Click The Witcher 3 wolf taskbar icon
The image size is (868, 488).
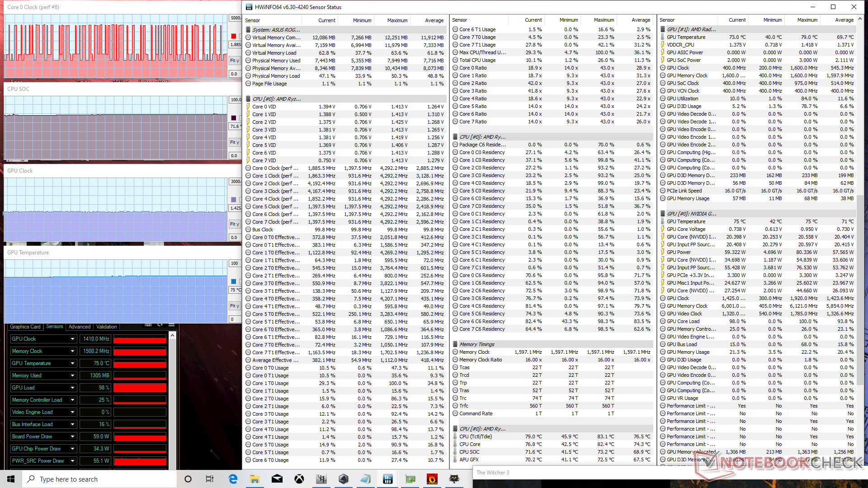(x=454, y=479)
